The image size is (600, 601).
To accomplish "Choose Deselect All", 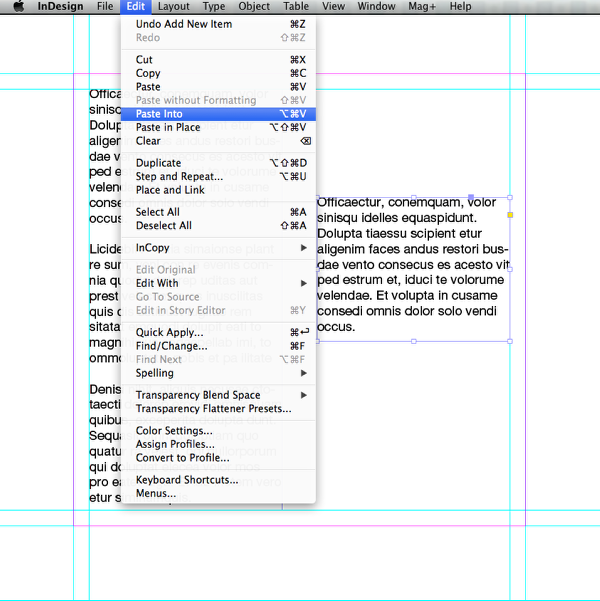I will (x=218, y=226).
